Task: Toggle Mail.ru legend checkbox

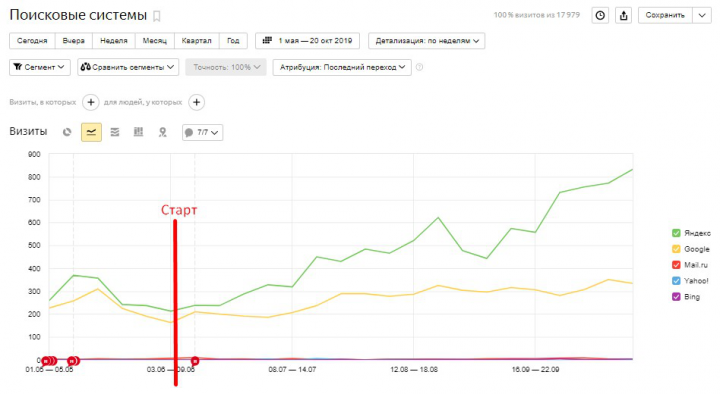Action: [x=676, y=265]
